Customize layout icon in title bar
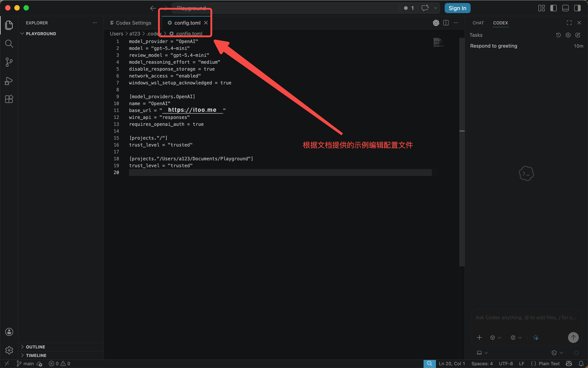588x368 pixels. point(542,8)
